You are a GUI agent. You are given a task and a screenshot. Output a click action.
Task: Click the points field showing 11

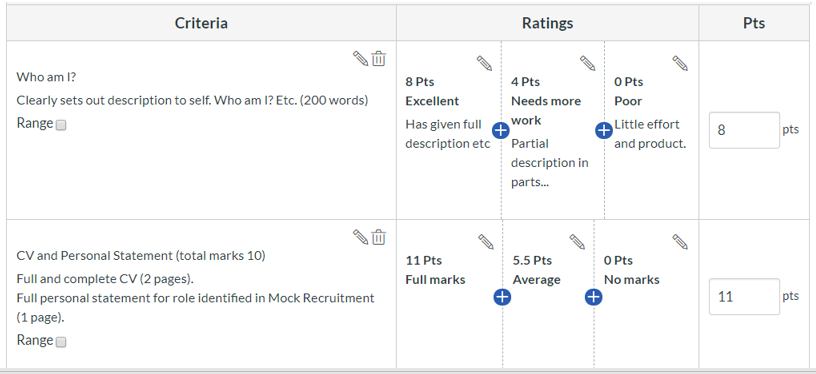744,296
